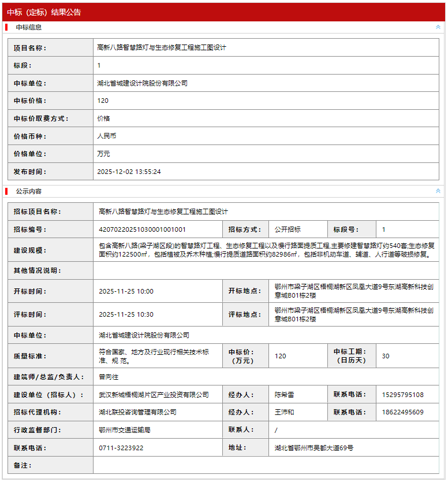The width and height of the screenshot is (448, 482).
Task: Click phone number 18622495609
Action: (x=402, y=413)
